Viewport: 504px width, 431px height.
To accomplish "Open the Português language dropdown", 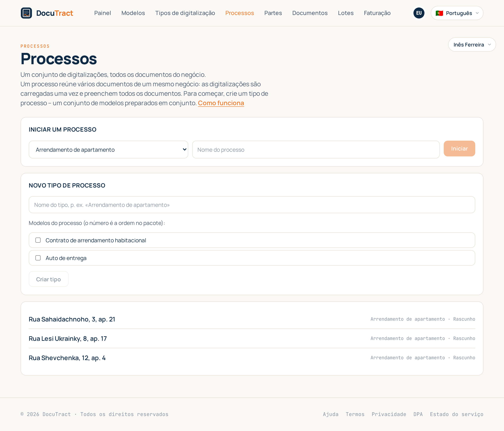I will point(457,13).
